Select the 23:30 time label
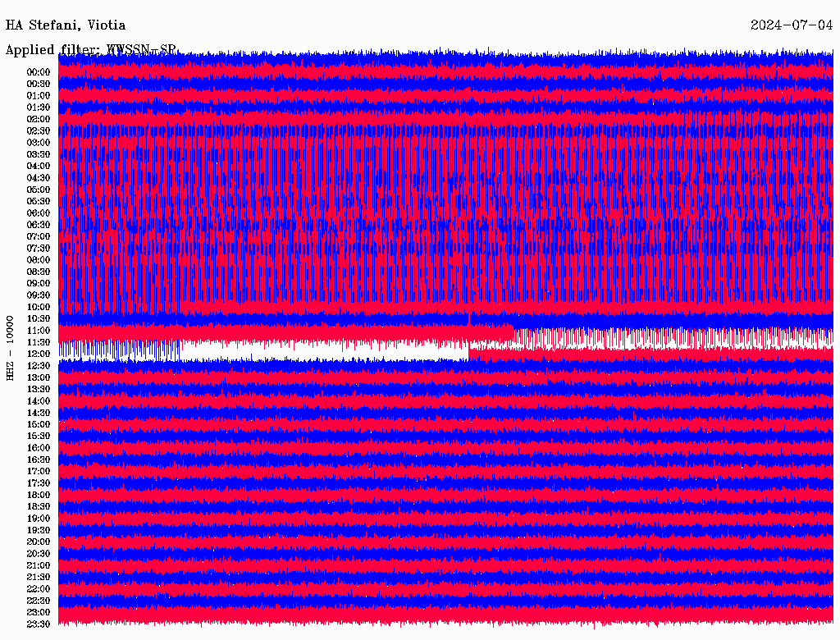Viewport: 840px width, 640px height. click(x=39, y=624)
